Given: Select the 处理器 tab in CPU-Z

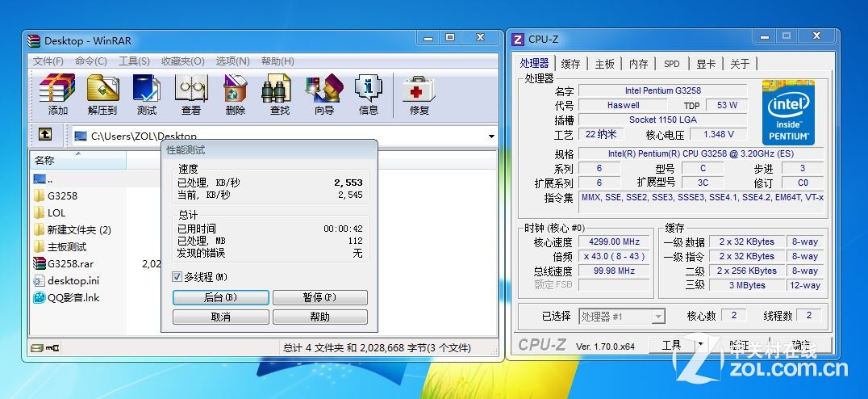Looking at the screenshot, I should click(x=534, y=63).
